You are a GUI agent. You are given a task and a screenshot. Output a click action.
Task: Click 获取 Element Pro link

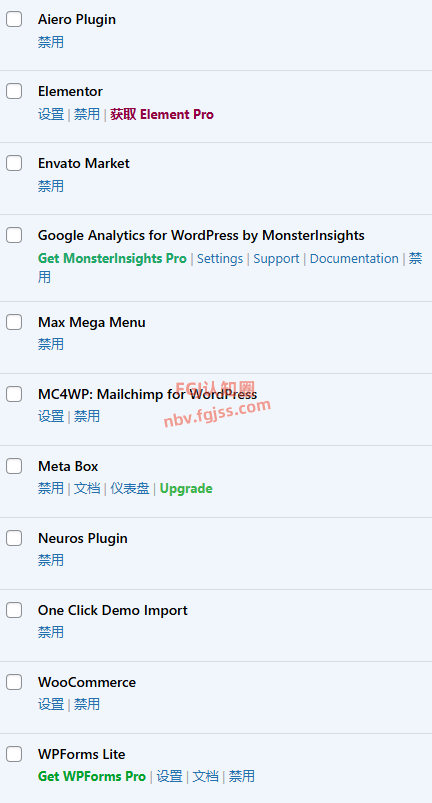coord(162,114)
